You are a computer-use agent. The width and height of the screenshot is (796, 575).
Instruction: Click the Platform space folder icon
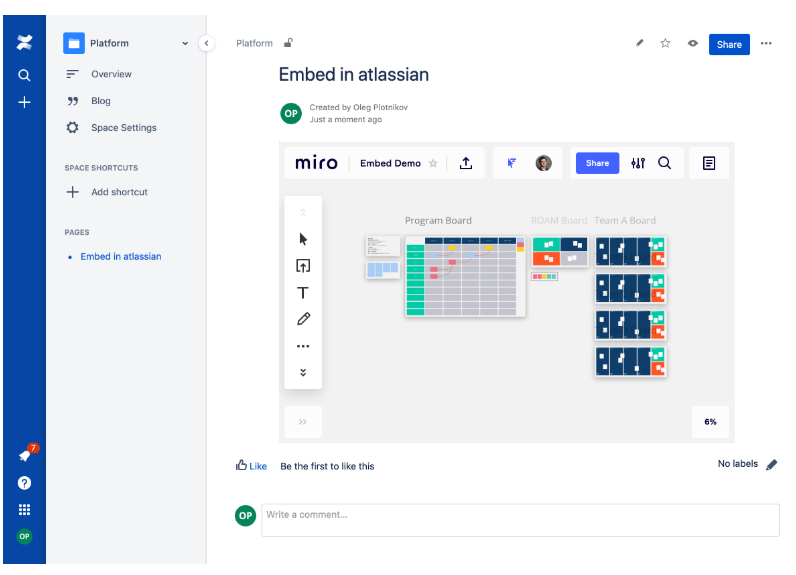74,43
